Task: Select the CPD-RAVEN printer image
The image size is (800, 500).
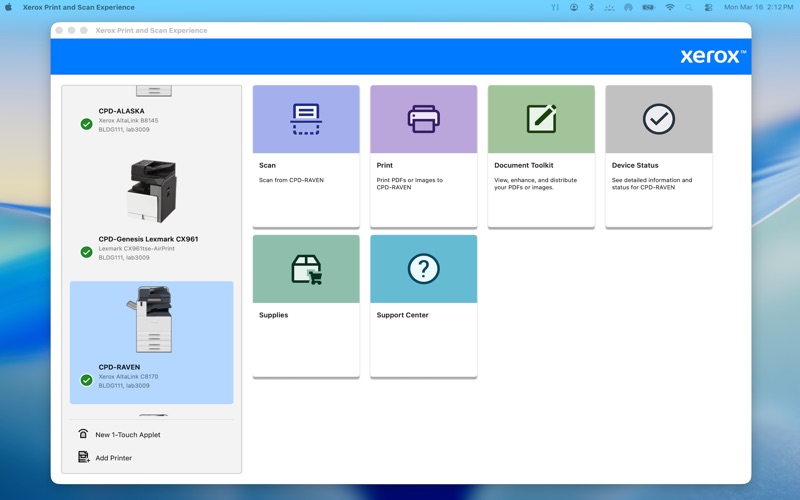Action: pos(151,319)
